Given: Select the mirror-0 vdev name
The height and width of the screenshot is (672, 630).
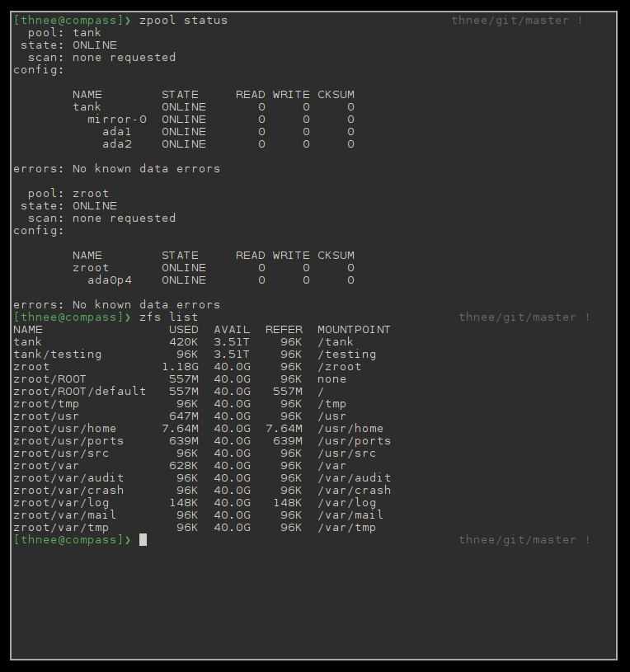Looking at the screenshot, I should (116, 119).
